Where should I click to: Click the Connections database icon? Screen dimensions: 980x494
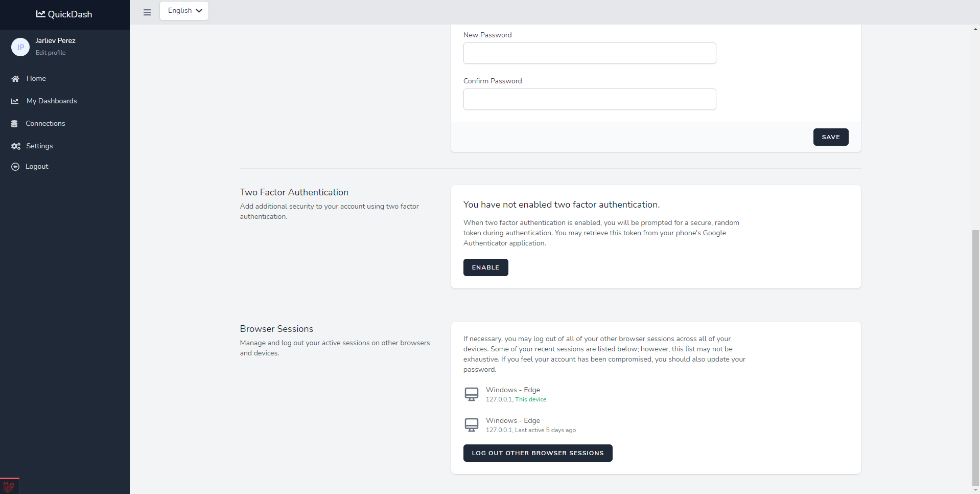[14, 124]
